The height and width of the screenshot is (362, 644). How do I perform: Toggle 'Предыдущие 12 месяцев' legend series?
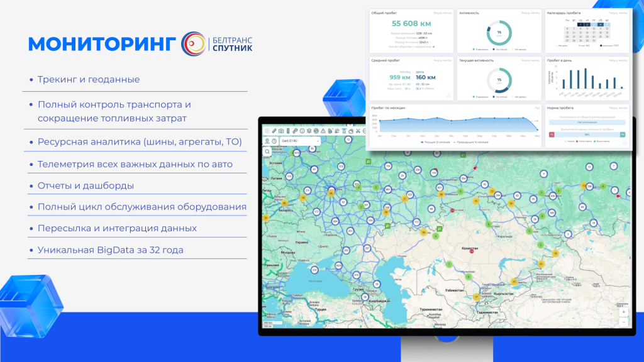(470, 143)
